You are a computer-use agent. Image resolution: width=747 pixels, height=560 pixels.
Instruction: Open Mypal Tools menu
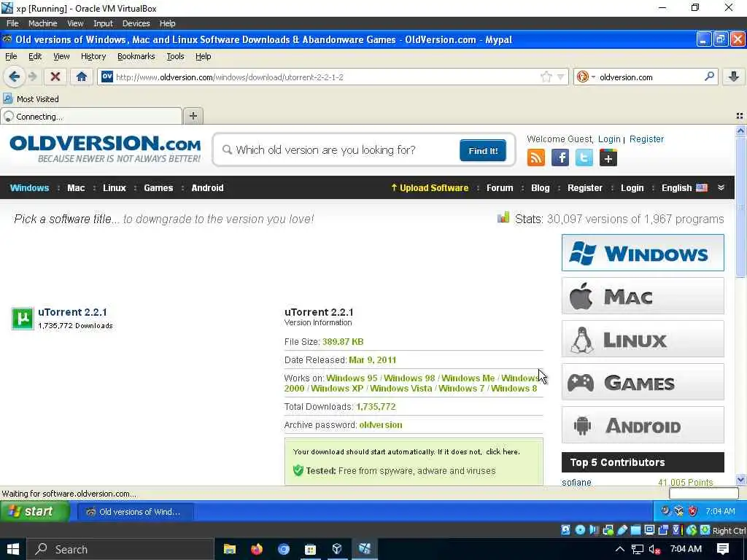175,56
